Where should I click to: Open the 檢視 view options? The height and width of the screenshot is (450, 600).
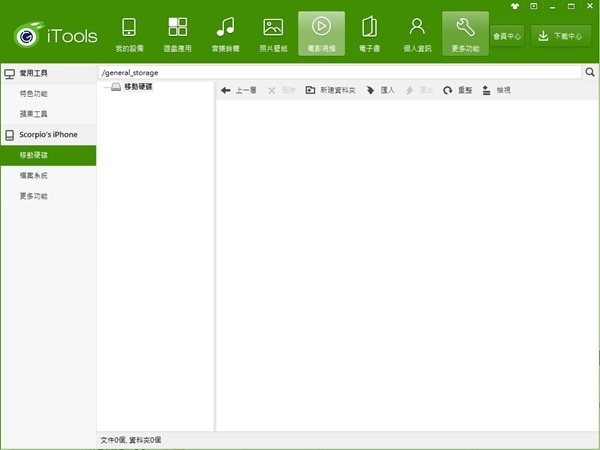tap(496, 90)
